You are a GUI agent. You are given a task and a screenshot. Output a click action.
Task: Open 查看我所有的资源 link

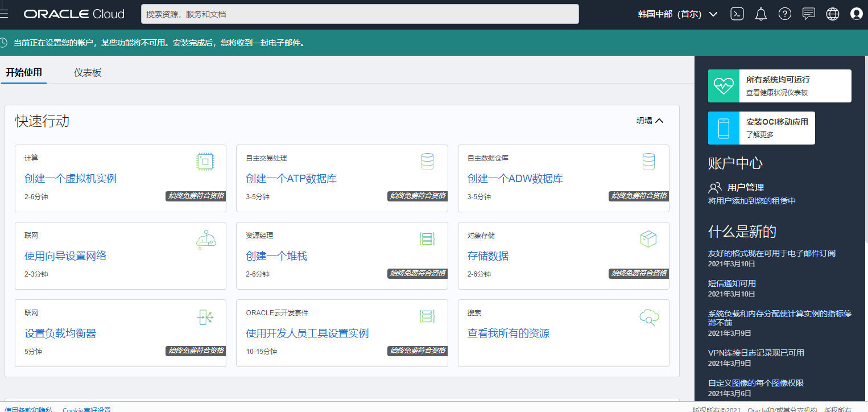pyautogui.click(x=509, y=333)
